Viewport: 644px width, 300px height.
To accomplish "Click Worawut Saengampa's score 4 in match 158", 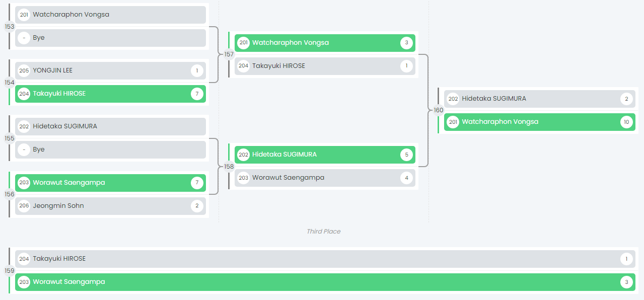I will (407, 178).
